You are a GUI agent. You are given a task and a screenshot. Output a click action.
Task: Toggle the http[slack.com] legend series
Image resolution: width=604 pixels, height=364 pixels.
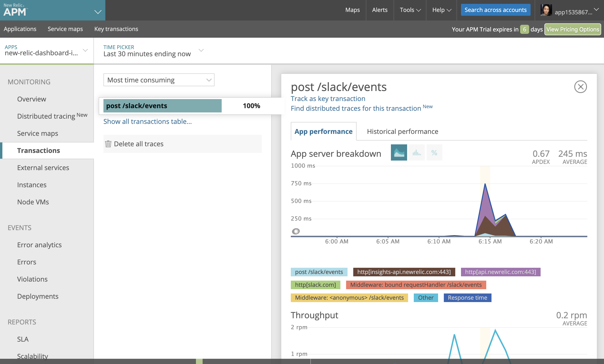point(315,285)
